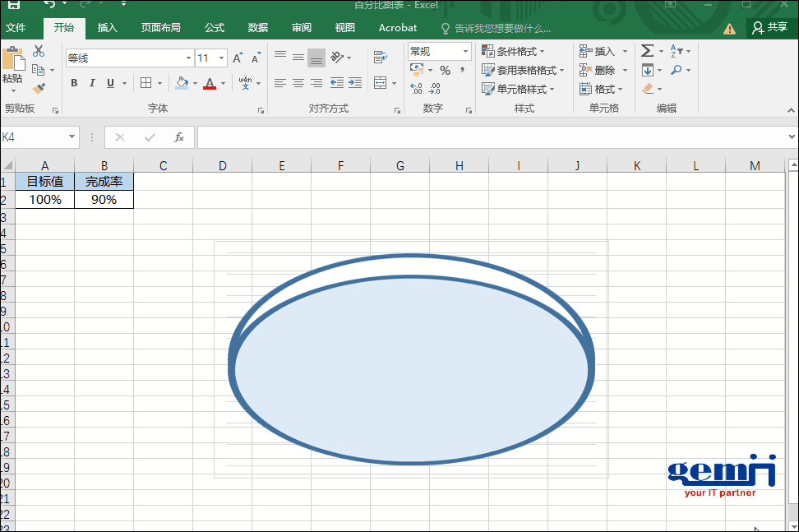Click Merge and Center icon
Image resolution: width=799 pixels, height=532 pixels.
(x=380, y=83)
